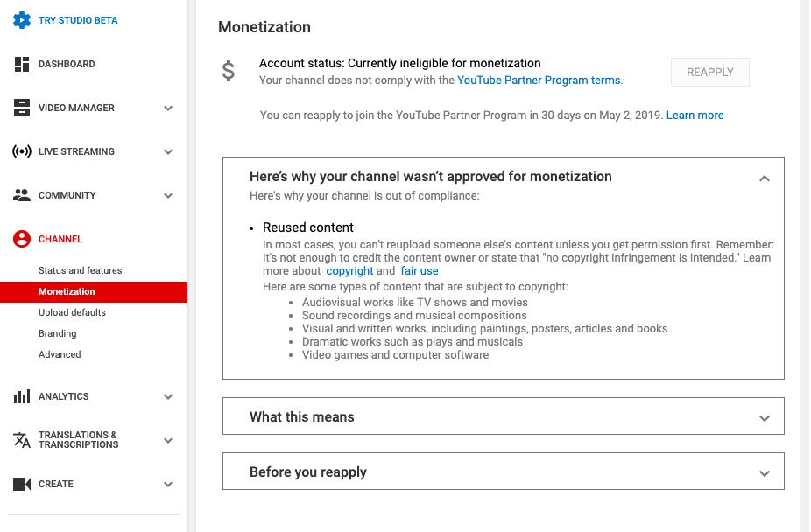Viewport: 811px width, 532px height.
Task: Select the highlighted Monetization item
Action: tap(94, 292)
